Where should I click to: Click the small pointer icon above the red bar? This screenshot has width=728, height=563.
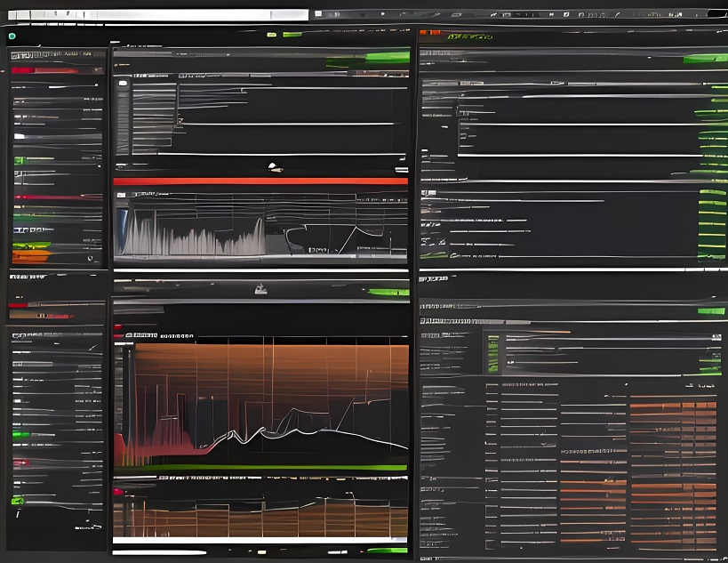(275, 166)
